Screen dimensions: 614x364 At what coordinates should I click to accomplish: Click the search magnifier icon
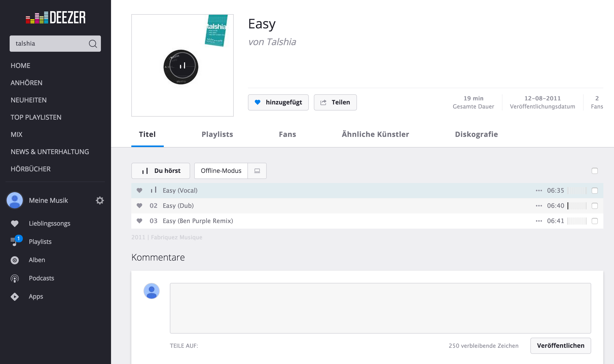coord(93,44)
